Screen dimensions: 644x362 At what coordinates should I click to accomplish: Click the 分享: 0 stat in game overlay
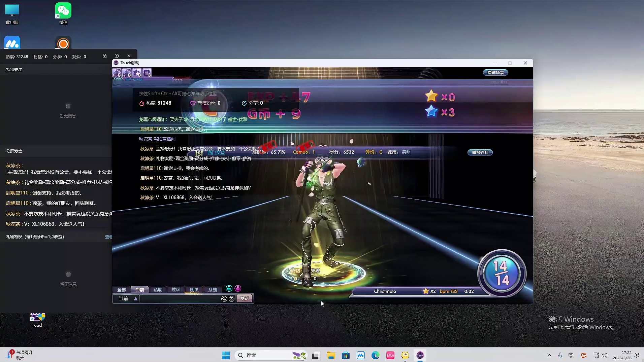(x=252, y=103)
